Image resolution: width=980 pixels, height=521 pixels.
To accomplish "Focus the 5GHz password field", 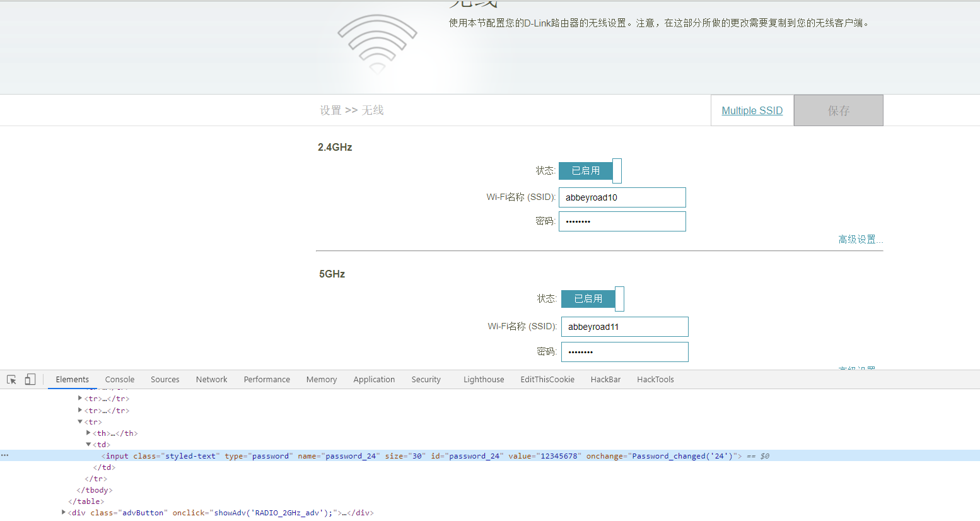I will [624, 352].
